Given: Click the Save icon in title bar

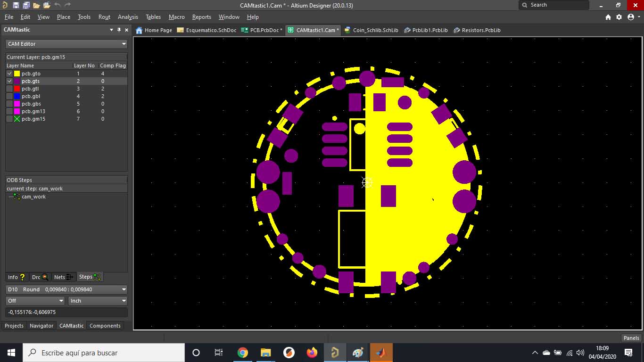Looking at the screenshot, I should (16, 5).
